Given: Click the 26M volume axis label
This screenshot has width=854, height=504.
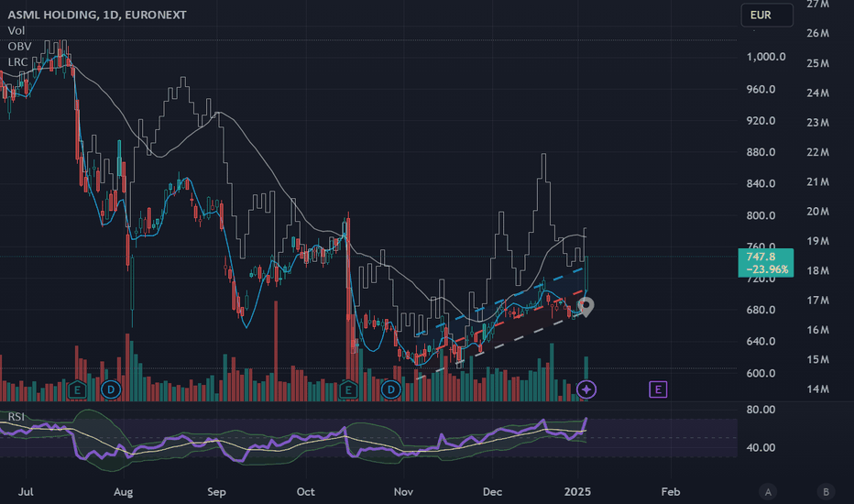Looking at the screenshot, I should point(817,33).
